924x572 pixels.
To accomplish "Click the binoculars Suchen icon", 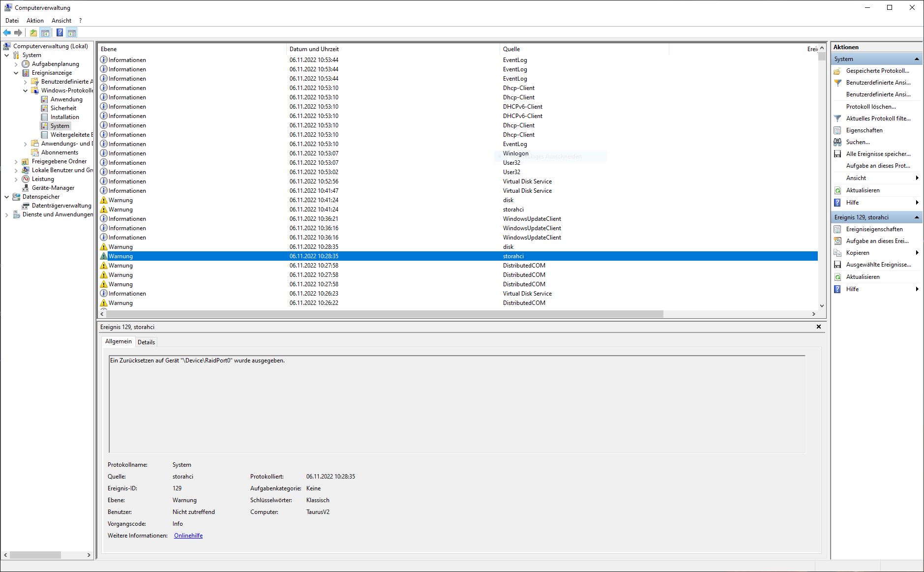I will (x=837, y=142).
